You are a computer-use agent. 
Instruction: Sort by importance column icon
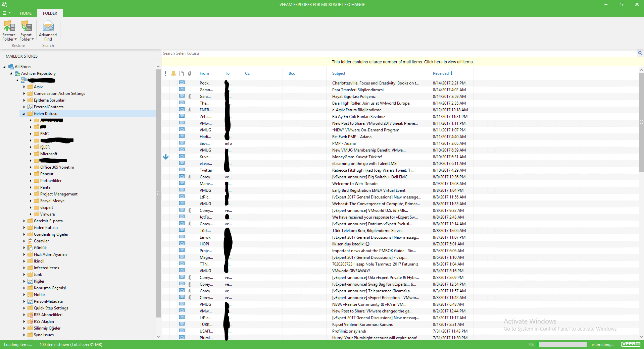[165, 73]
